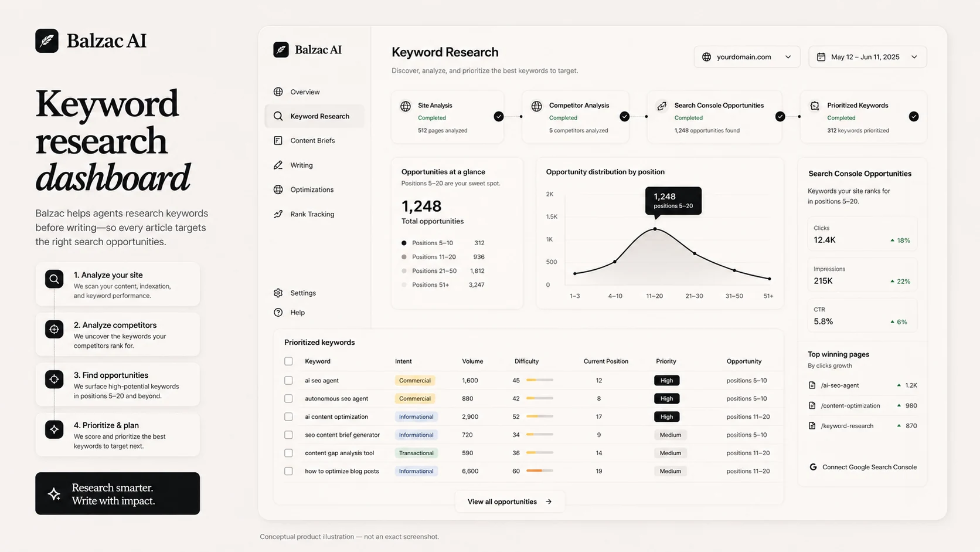Click the Content Briefs document icon
This screenshot has width=980, height=552.
278,141
